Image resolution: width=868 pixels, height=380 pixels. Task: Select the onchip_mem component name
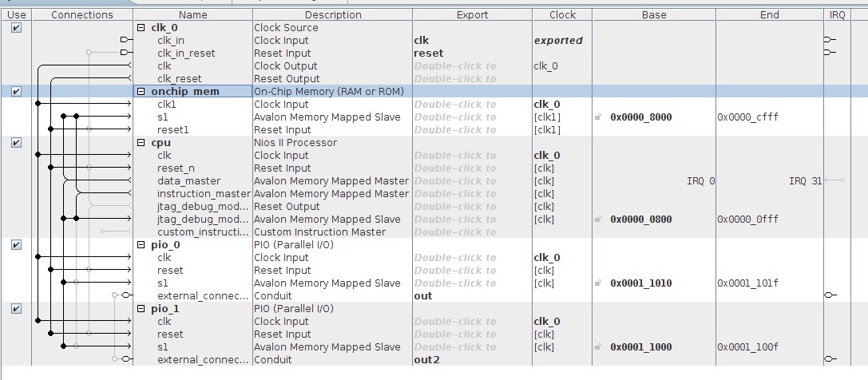click(184, 91)
